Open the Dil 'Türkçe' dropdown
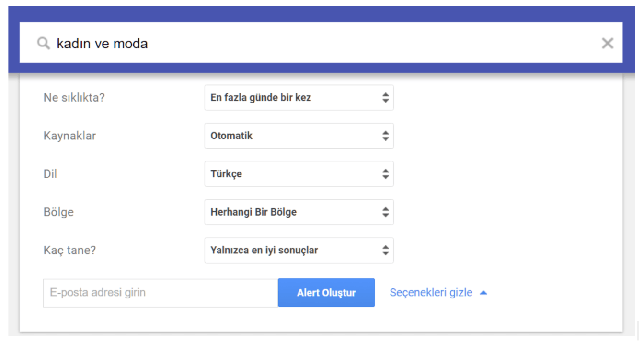Image resolution: width=644 pixels, height=344 pixels. point(299,174)
